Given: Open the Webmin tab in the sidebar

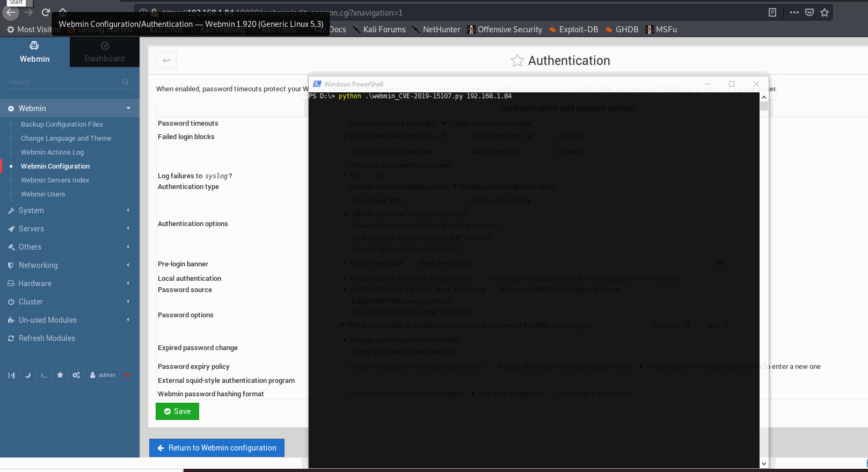Looking at the screenshot, I should tap(35, 52).
